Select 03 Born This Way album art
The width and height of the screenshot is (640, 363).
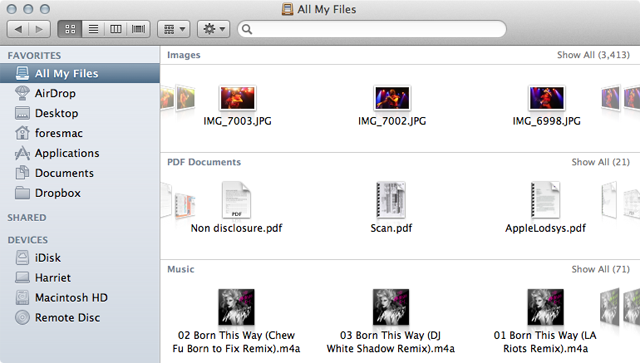tap(391, 307)
